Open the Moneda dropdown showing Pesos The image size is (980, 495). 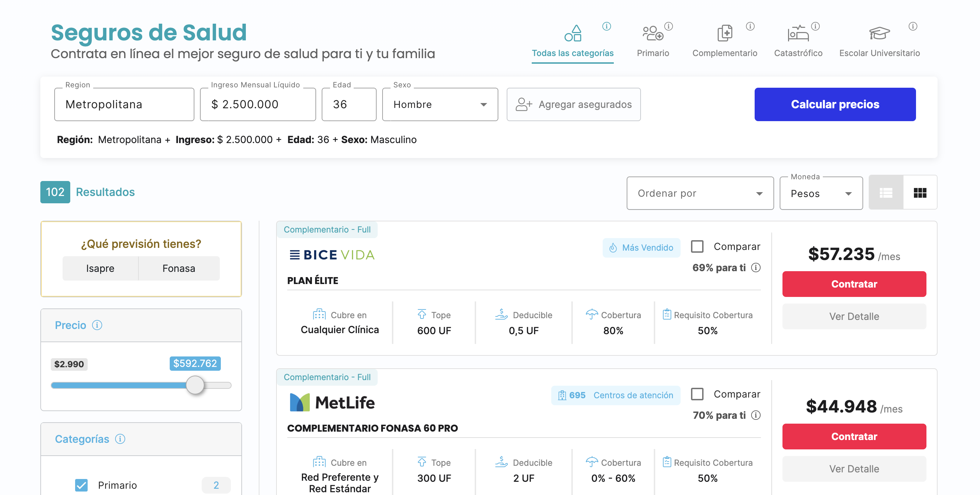[821, 193]
